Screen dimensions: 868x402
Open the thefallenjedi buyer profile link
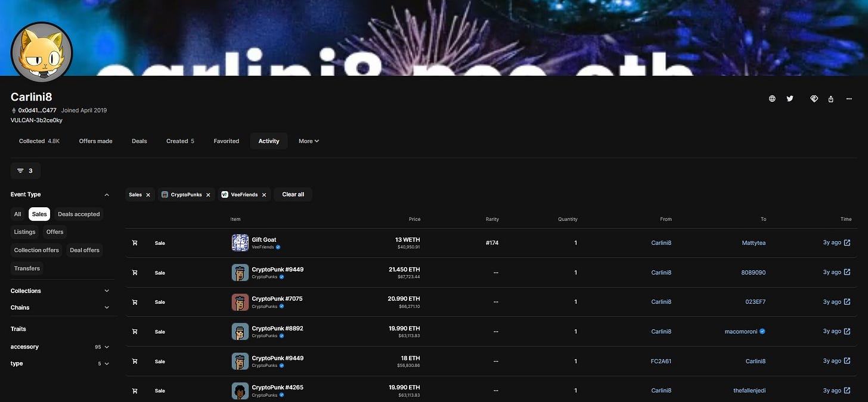pyautogui.click(x=749, y=391)
